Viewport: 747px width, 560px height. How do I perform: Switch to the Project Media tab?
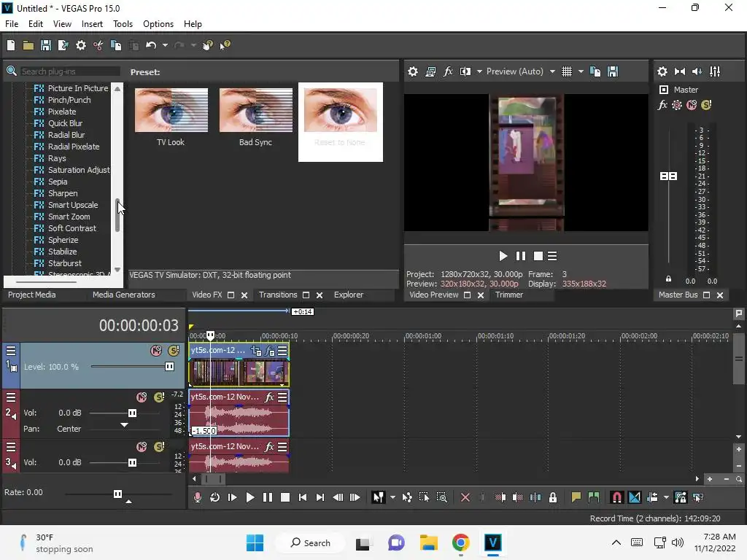click(32, 295)
